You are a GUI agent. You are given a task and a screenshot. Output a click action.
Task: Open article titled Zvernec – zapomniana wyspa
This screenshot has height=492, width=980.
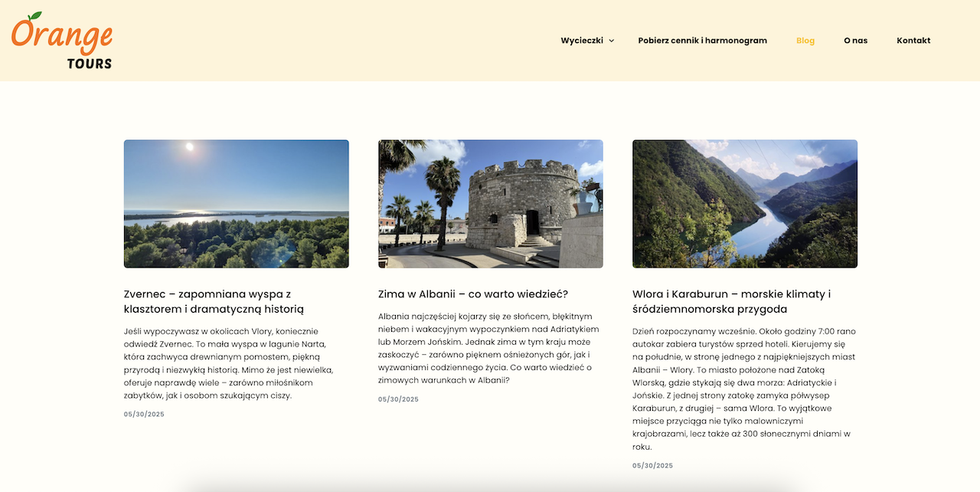(214, 301)
